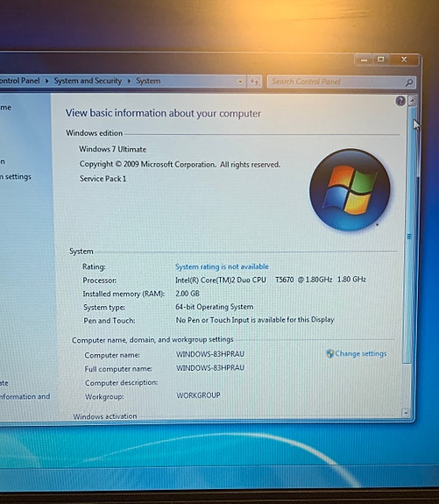This screenshot has width=439, height=504.
Task: Click the scrollbar down arrow
Action: click(x=406, y=412)
